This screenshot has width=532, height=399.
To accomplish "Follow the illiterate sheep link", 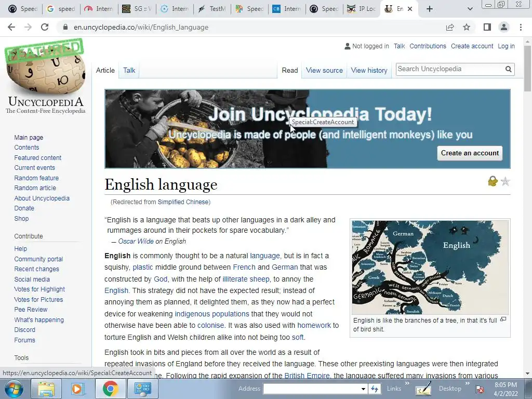I will coord(246,279).
